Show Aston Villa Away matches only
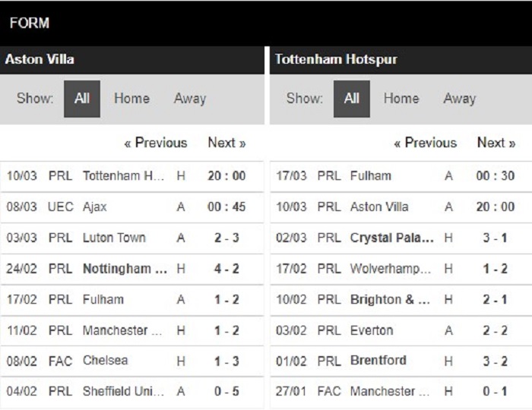Viewport: 532px width, 410px height. coord(190,99)
